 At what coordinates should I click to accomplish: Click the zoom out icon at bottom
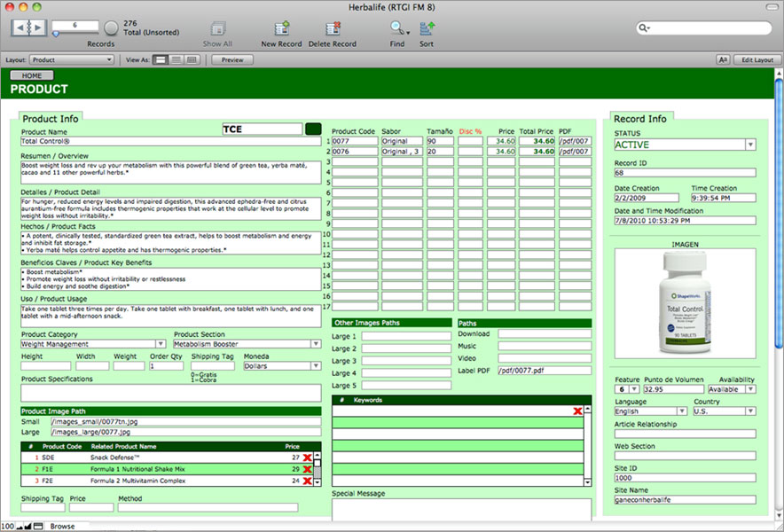pyautogui.click(x=20, y=527)
